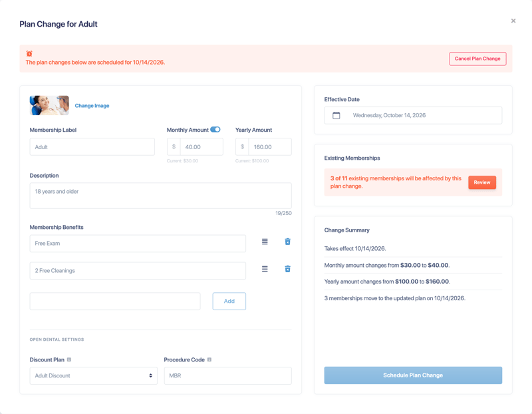Click '3 memberships move' summary line

394,298
